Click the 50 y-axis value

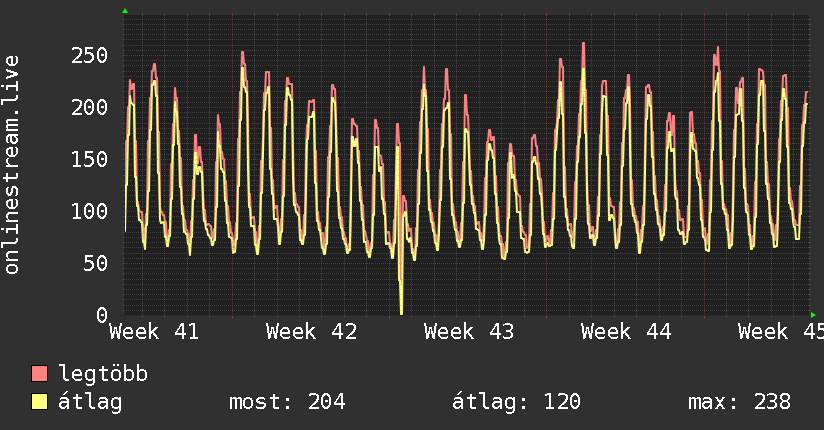point(96,263)
